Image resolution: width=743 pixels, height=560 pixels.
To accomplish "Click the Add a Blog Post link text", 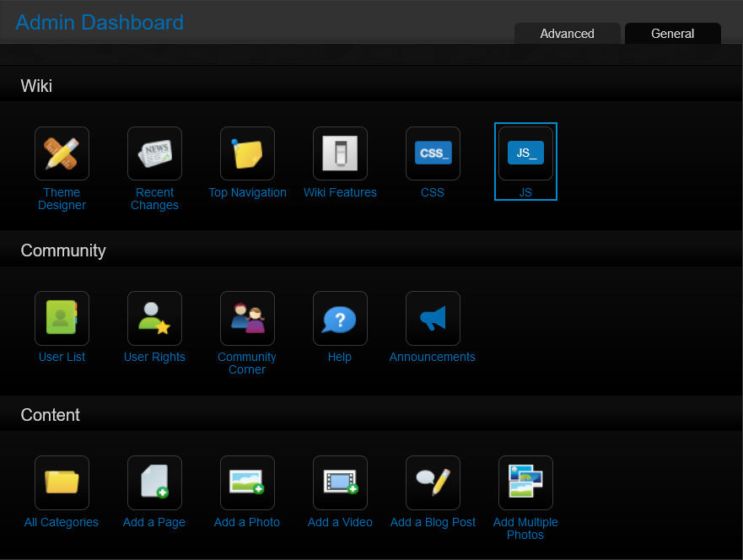I will pos(433,522).
